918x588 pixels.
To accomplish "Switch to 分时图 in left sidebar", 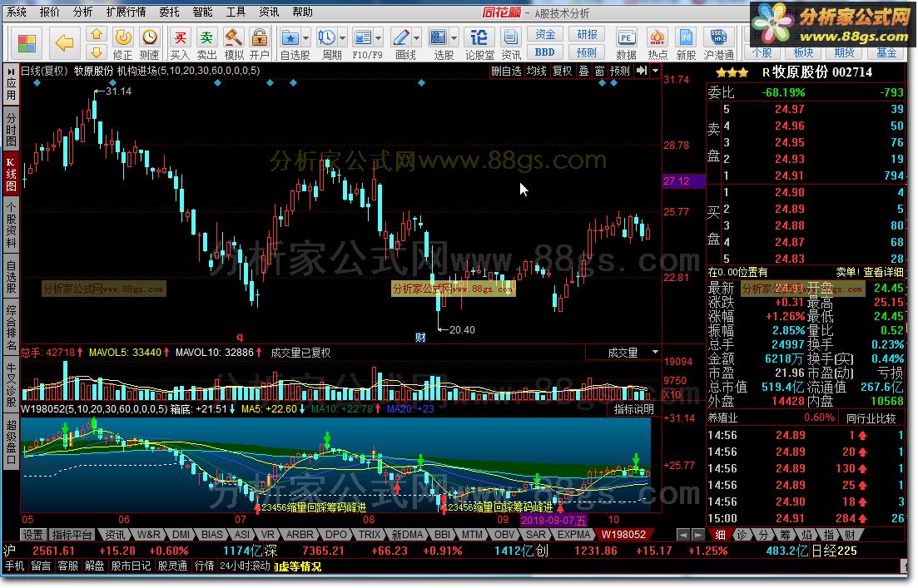I will point(11,130).
